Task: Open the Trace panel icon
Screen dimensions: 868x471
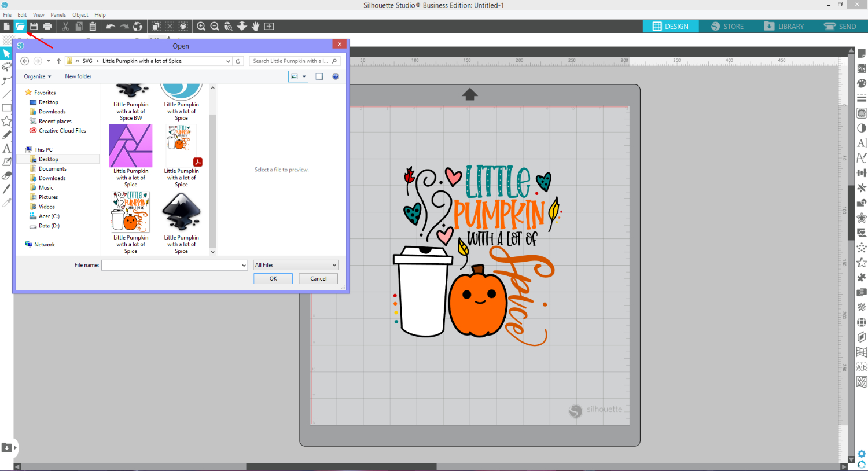Action: (862, 113)
